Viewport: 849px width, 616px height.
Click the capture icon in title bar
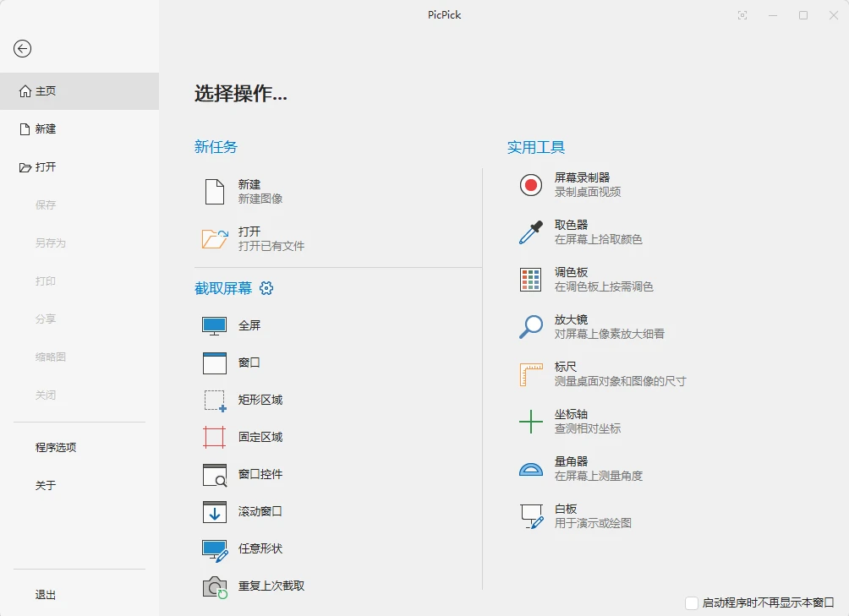pyautogui.click(x=742, y=16)
